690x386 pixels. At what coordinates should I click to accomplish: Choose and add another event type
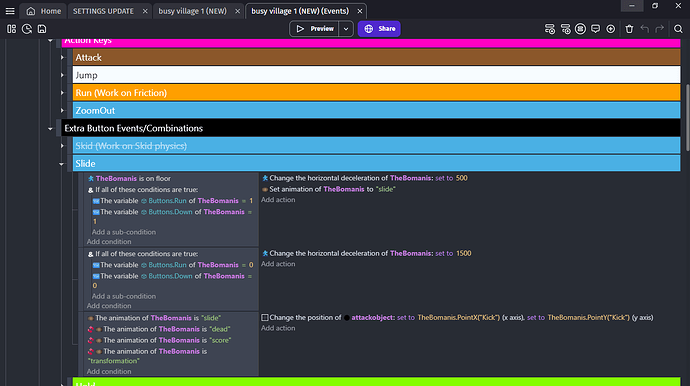(610, 29)
